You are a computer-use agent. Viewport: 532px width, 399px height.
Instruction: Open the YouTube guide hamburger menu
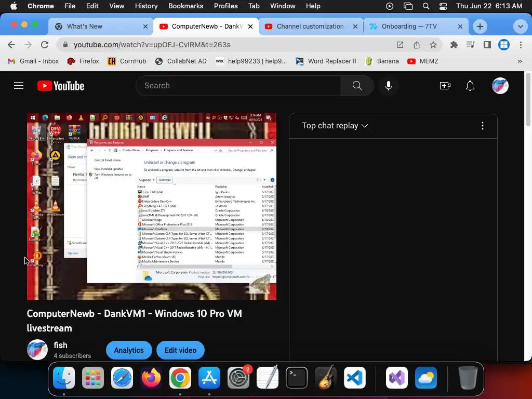coord(19,86)
